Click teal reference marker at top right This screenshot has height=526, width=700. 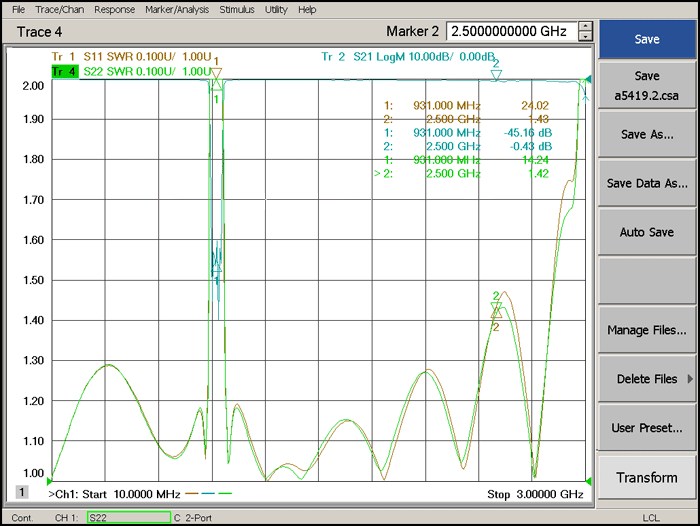click(x=588, y=79)
